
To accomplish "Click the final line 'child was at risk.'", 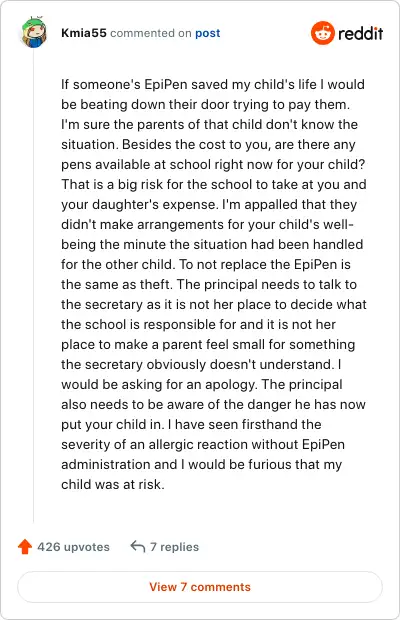I will (x=113, y=484).
